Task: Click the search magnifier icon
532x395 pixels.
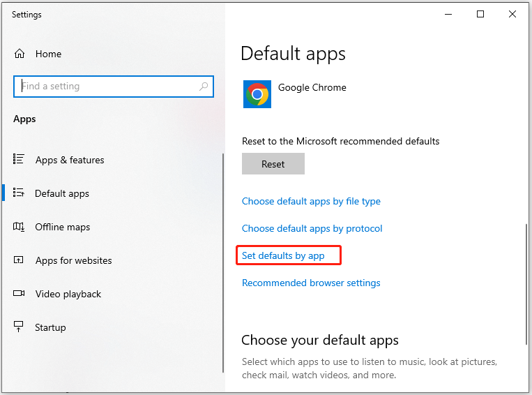Action: coord(204,87)
